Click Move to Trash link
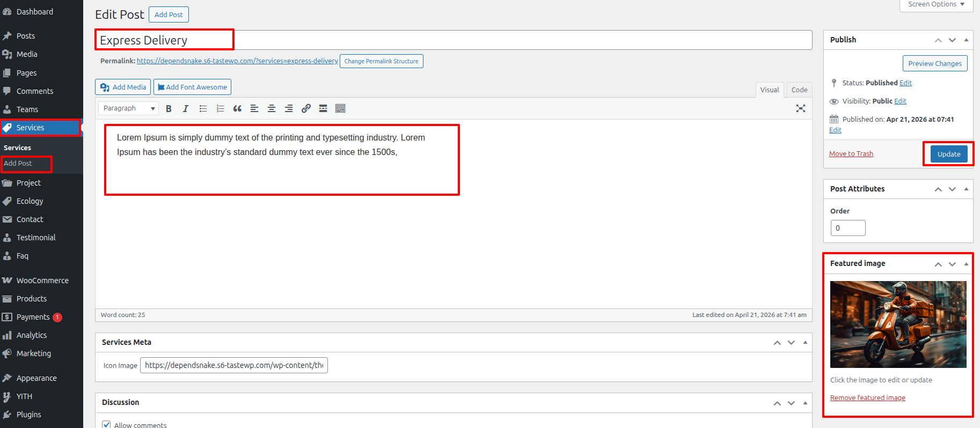The height and width of the screenshot is (428, 980). coord(851,154)
